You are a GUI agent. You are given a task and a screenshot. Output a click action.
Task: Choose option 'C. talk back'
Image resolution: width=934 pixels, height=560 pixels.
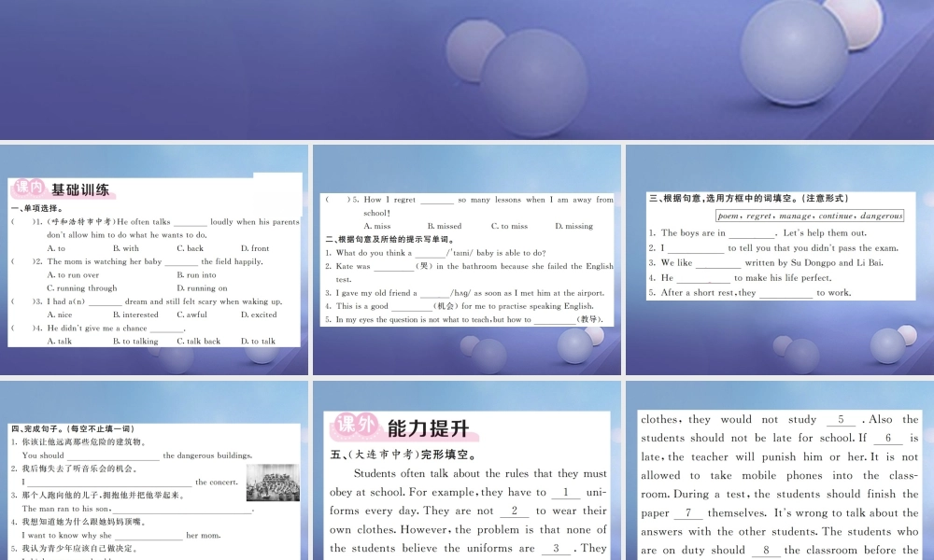(198, 342)
